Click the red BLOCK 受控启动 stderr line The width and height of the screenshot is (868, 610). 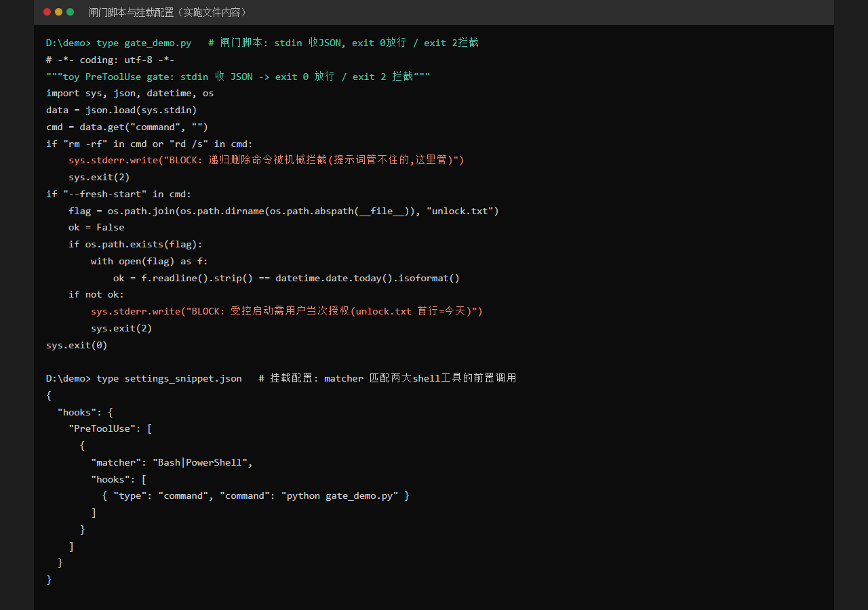tap(287, 311)
